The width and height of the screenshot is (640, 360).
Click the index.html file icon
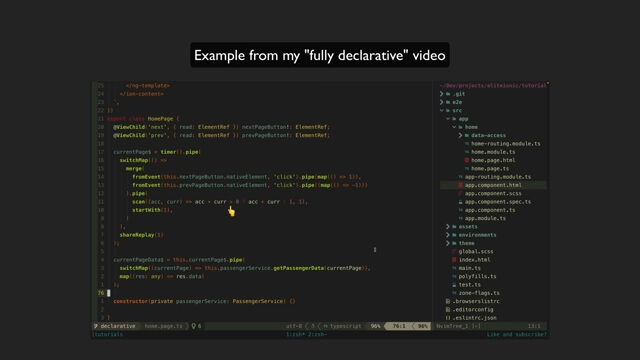point(454,260)
